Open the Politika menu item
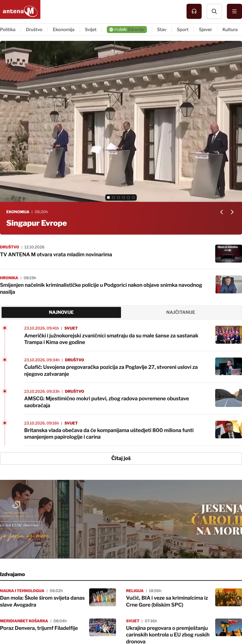Image resolution: width=242 pixels, height=644 pixels. pyautogui.click(x=8, y=29)
